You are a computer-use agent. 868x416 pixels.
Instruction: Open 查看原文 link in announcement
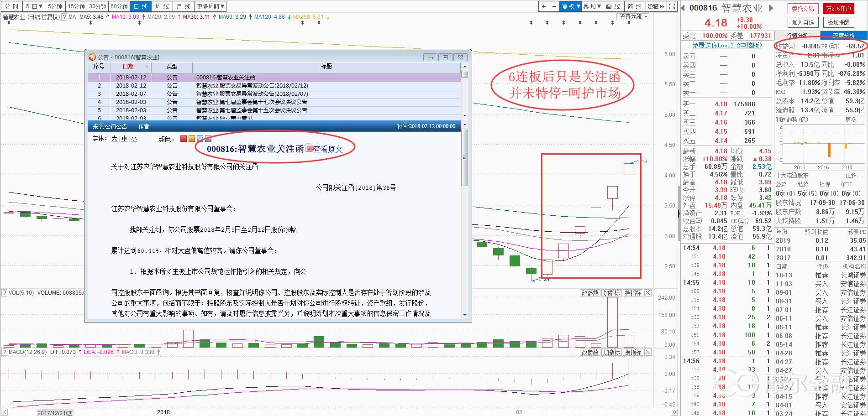point(328,149)
